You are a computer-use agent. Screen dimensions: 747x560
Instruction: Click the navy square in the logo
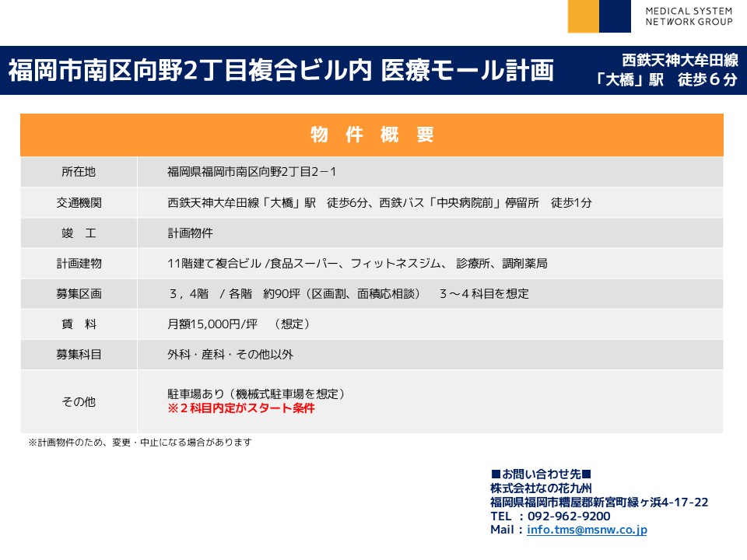615,16
